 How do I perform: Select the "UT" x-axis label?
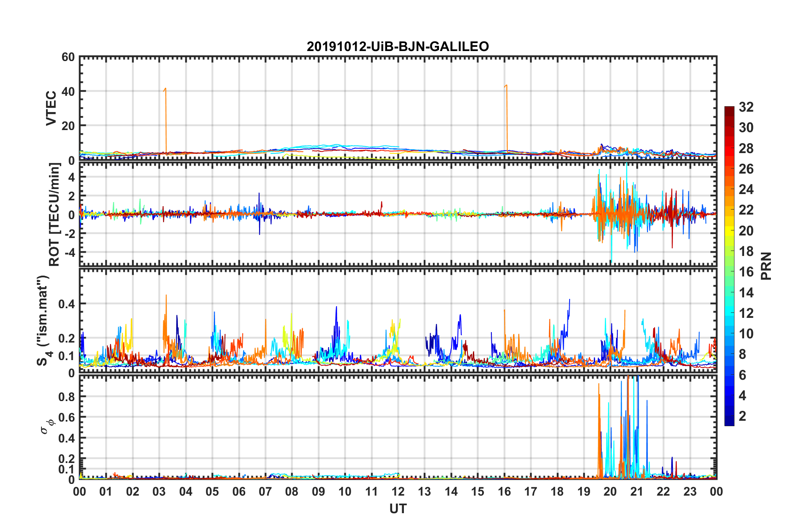click(x=398, y=509)
